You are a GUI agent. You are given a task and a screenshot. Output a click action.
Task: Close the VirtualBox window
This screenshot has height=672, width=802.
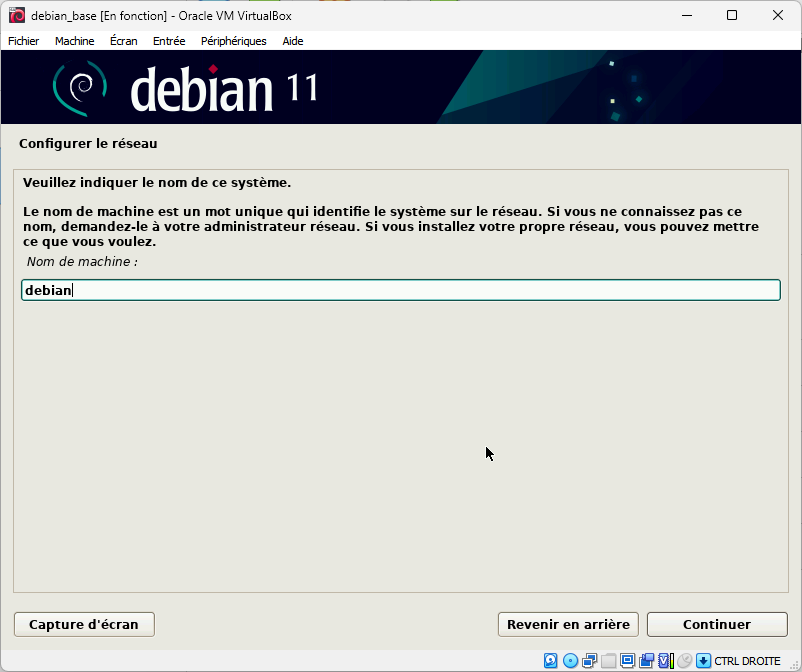click(x=777, y=15)
